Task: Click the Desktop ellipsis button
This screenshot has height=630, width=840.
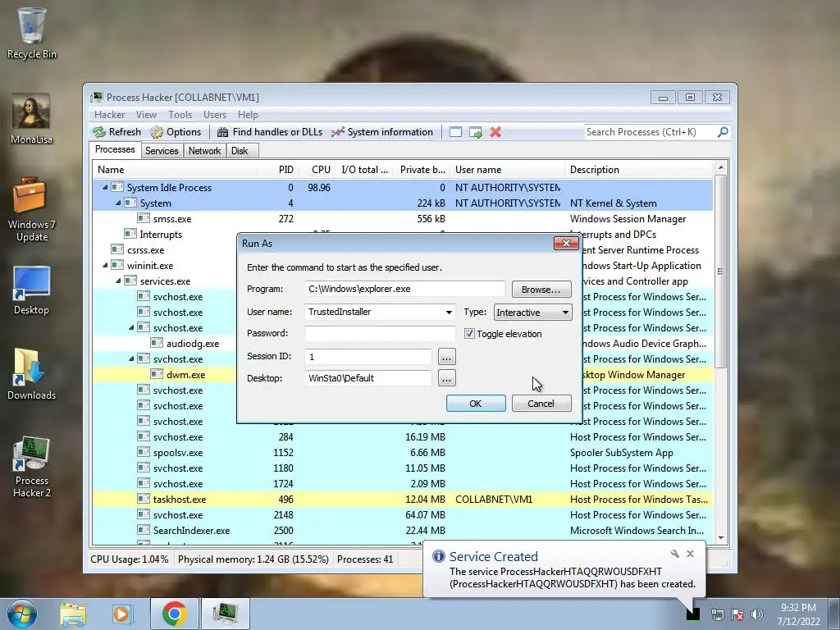Action: click(447, 378)
